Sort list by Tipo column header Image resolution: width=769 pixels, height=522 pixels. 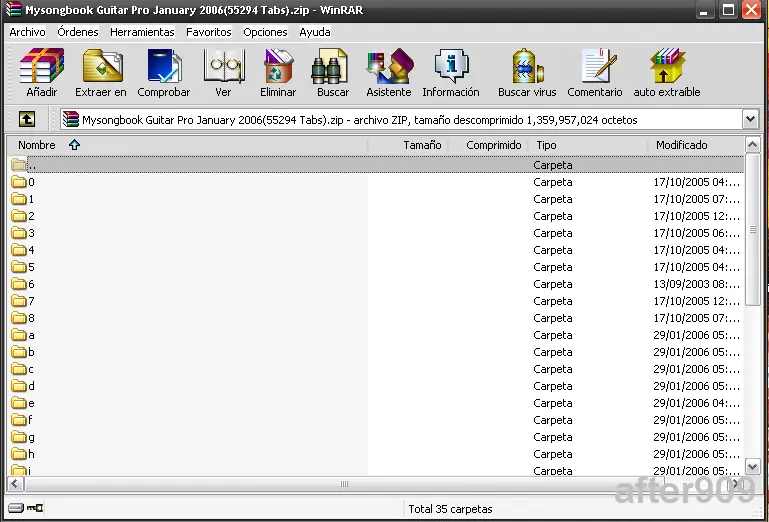click(588, 145)
